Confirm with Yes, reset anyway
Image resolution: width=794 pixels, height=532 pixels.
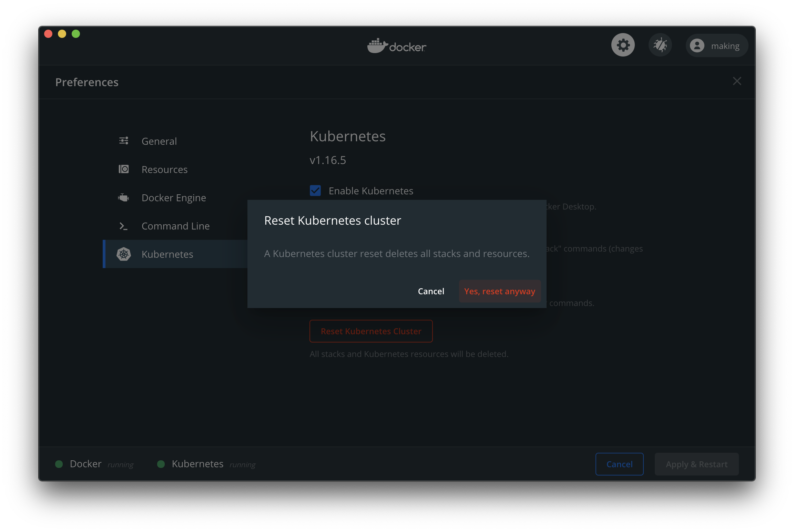499,291
